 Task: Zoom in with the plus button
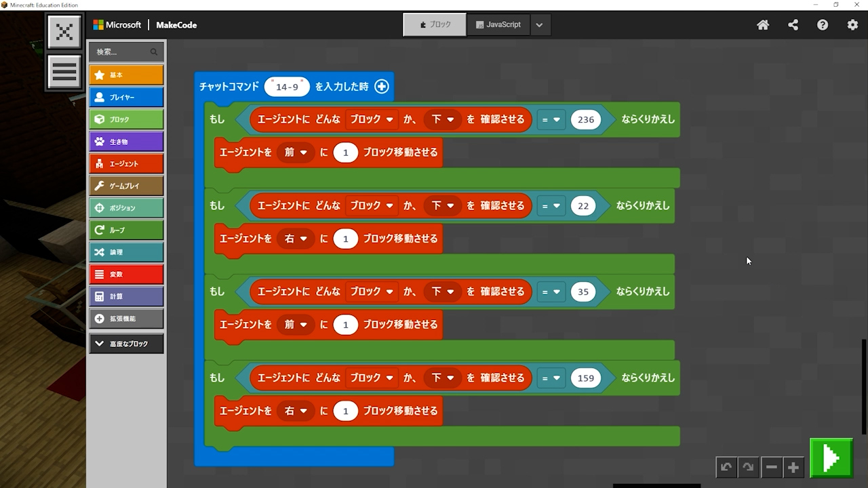point(793,467)
